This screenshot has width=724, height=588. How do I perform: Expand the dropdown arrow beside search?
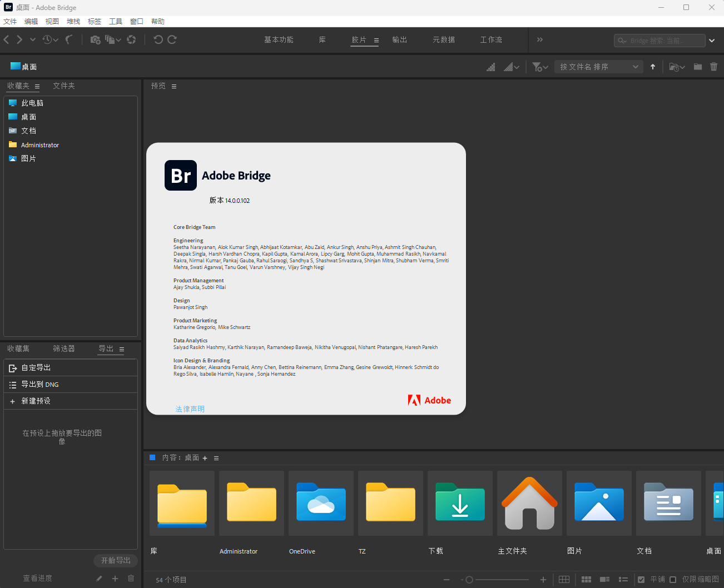click(x=712, y=41)
